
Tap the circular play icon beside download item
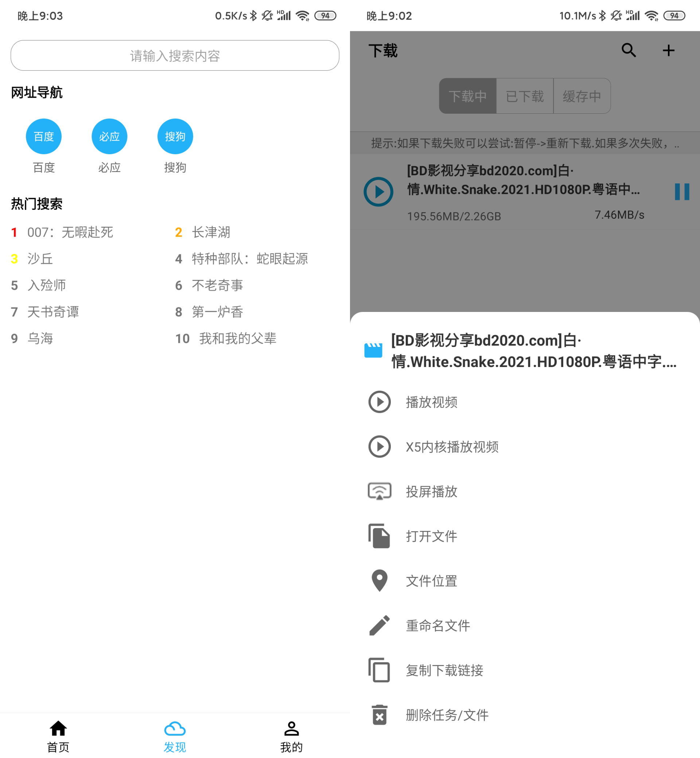click(378, 192)
